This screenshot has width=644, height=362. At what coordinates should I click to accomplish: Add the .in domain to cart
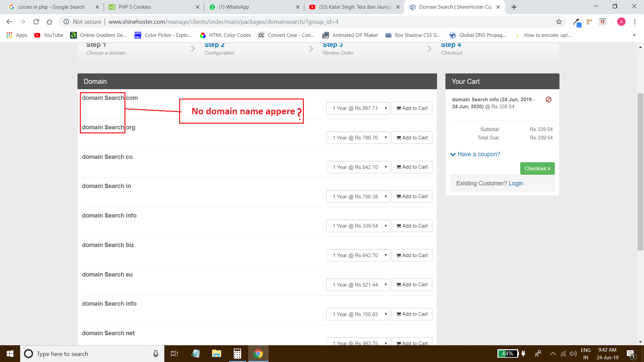pos(412,196)
